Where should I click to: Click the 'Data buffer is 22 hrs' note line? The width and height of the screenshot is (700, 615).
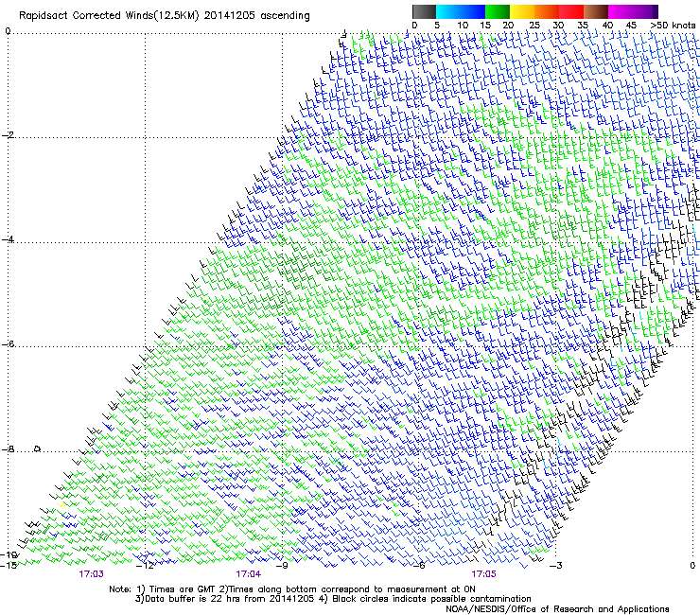pos(224,599)
